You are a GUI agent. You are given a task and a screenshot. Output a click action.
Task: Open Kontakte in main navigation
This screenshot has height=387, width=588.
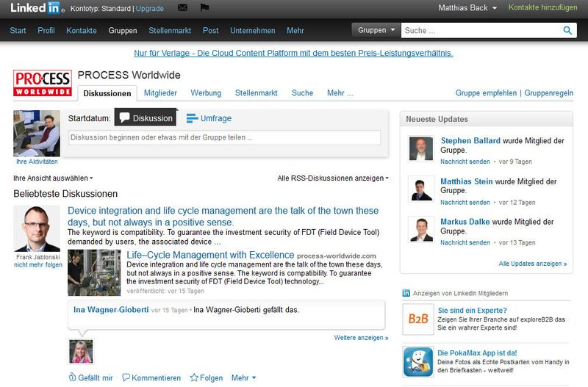pos(82,31)
